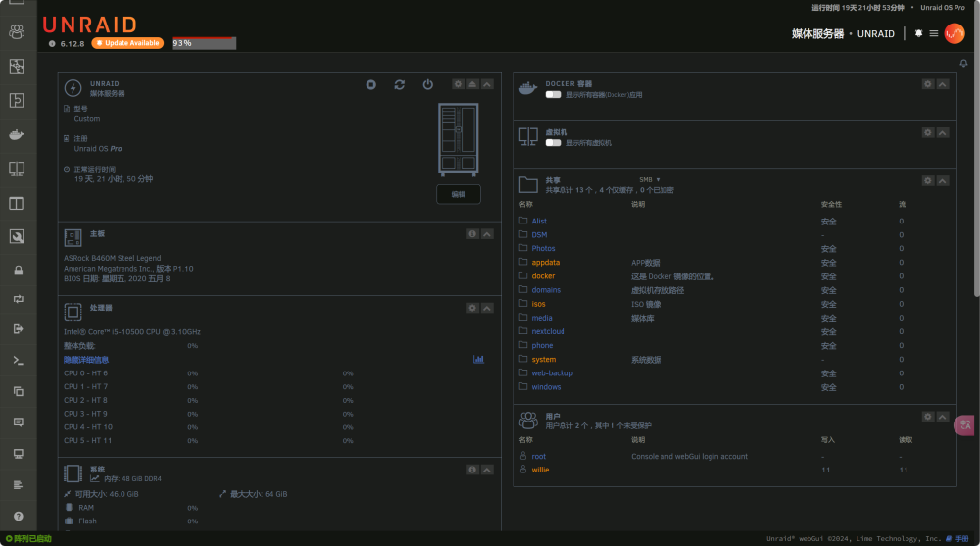Open the hamburger menu in the header
Screen dimensions: 980x546
(x=934, y=33)
